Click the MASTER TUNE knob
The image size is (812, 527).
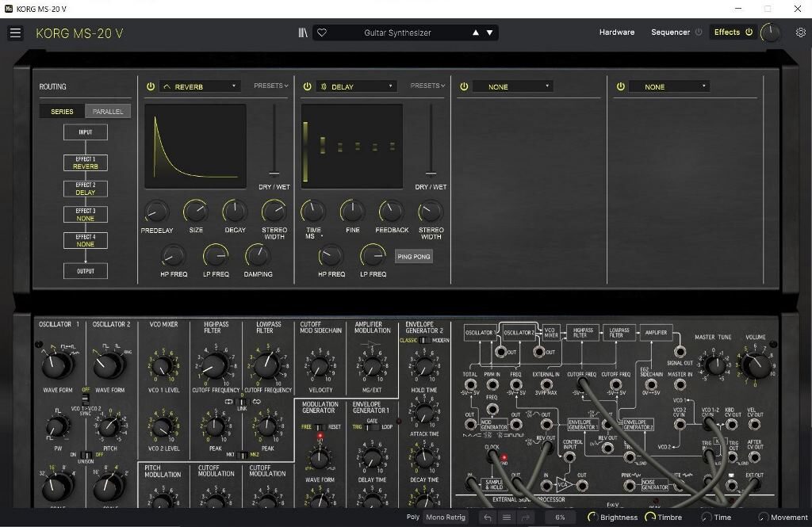coord(715,365)
